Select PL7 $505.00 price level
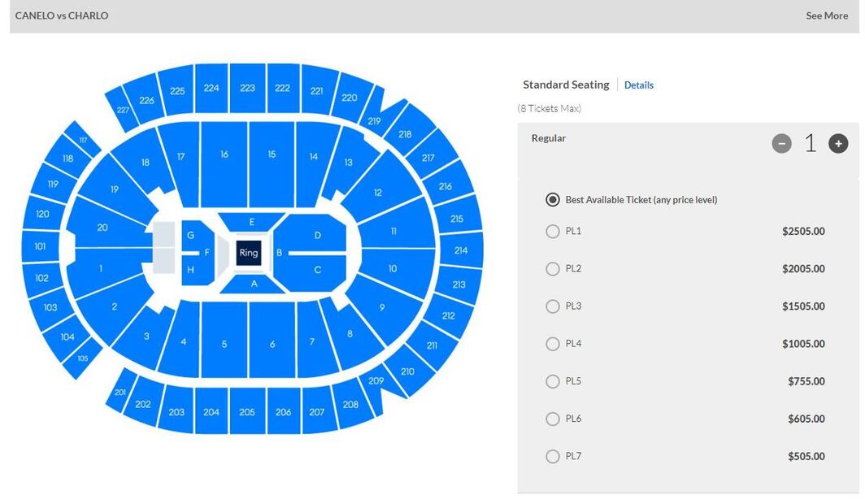865x504 pixels. pyautogui.click(x=553, y=456)
